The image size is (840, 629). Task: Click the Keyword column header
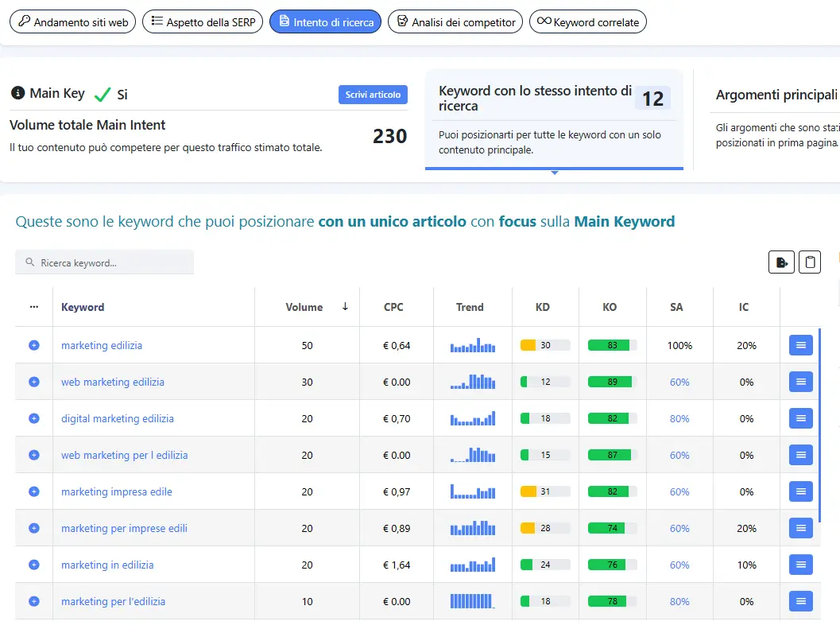tap(83, 307)
